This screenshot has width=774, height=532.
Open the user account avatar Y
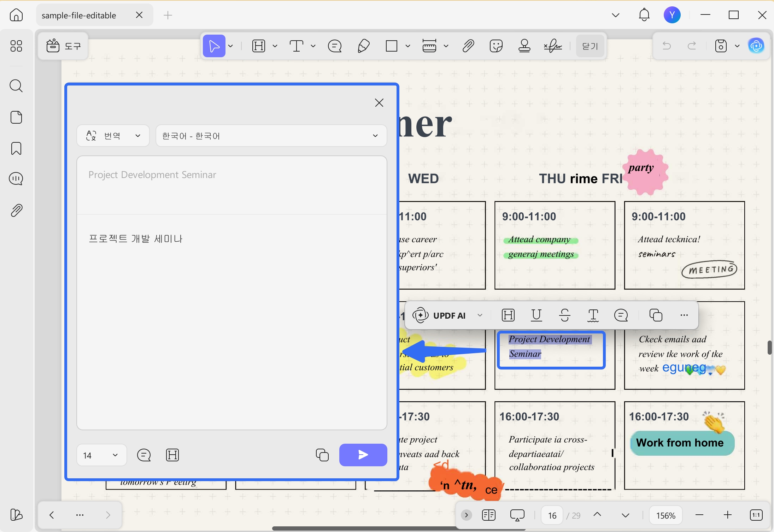tap(672, 15)
